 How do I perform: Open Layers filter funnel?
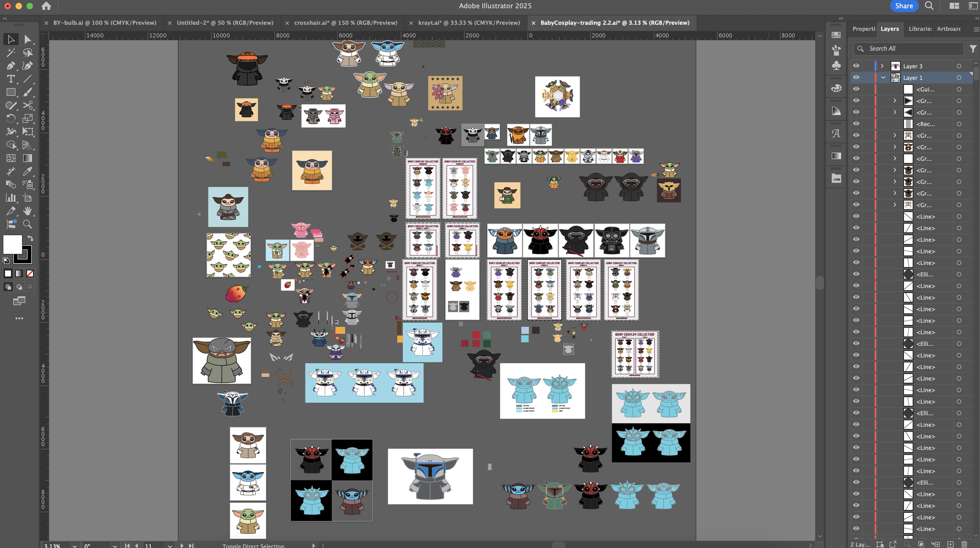[973, 49]
